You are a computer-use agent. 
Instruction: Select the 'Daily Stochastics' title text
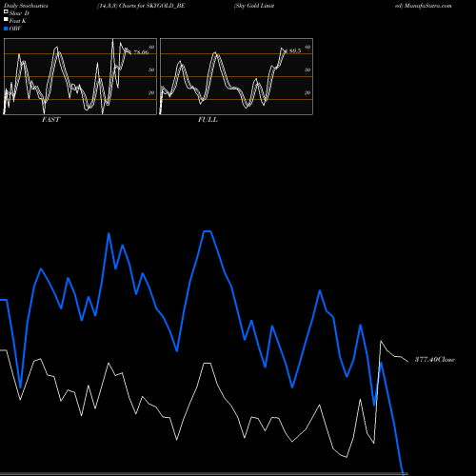26,6
